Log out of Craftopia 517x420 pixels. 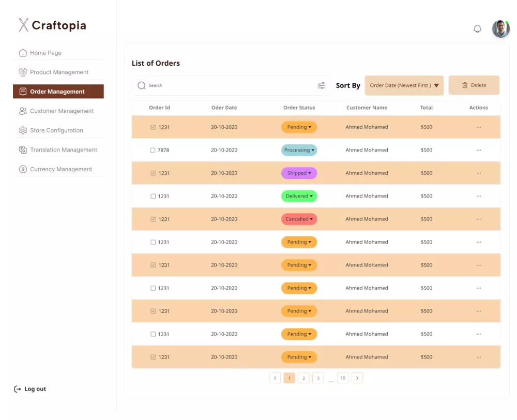(x=30, y=388)
